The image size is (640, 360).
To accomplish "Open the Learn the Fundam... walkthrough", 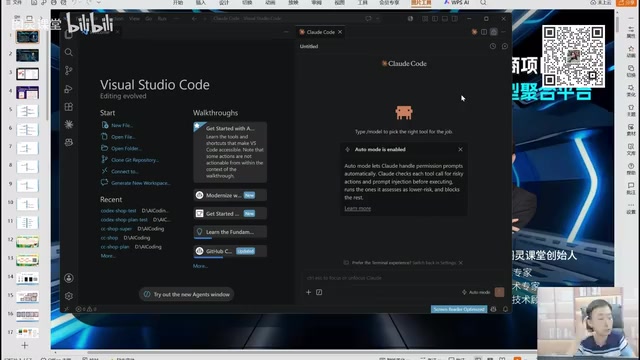I will click(230, 232).
